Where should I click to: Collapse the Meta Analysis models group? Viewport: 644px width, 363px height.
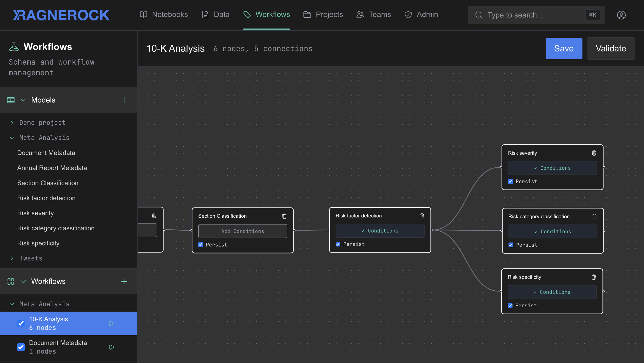pyautogui.click(x=12, y=138)
